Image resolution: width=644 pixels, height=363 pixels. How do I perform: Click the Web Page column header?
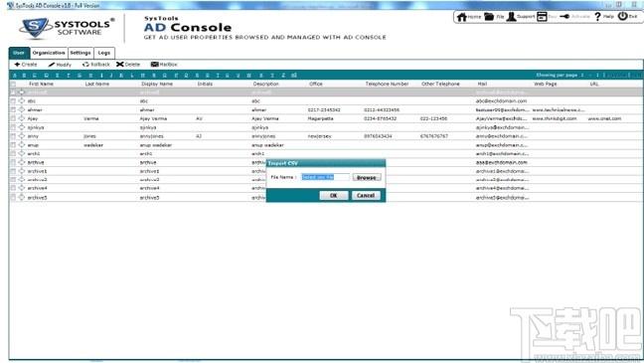point(546,84)
